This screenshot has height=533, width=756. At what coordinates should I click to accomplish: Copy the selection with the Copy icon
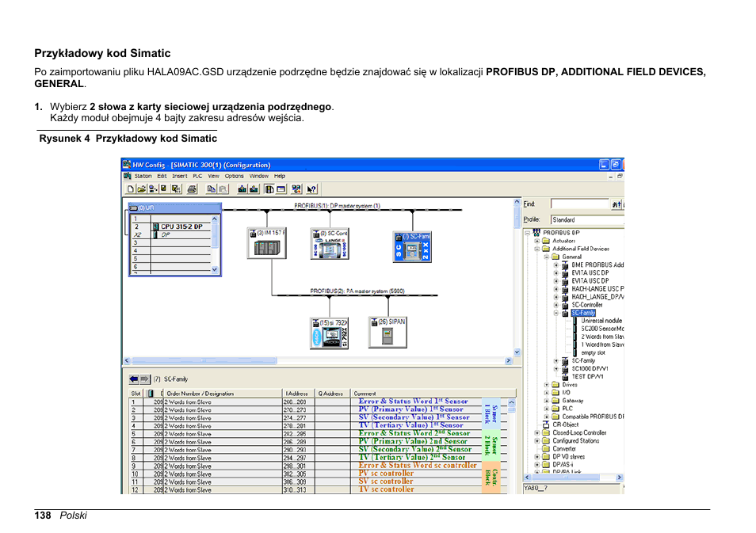click(x=212, y=188)
